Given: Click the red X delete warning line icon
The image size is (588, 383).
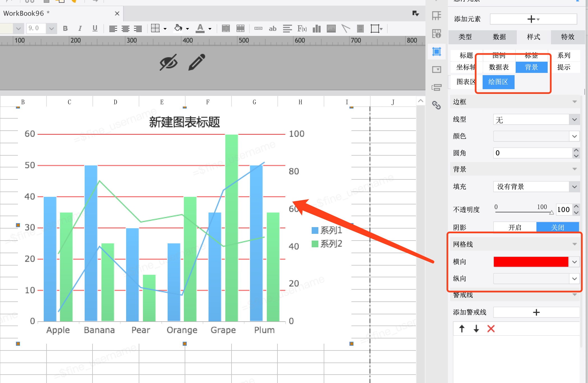Looking at the screenshot, I should pos(491,329).
